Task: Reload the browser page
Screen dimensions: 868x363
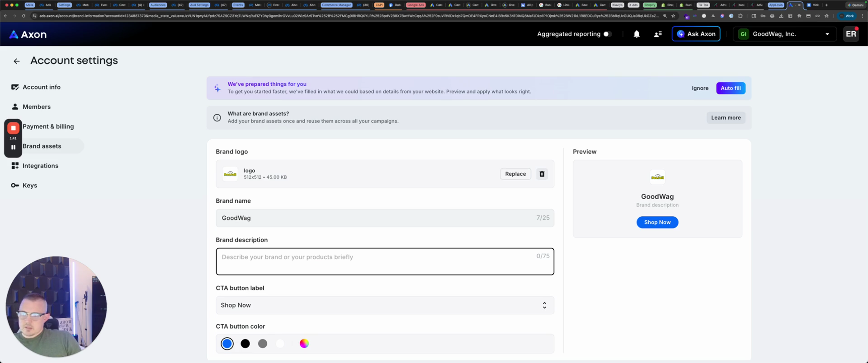Action: pyautogui.click(x=24, y=16)
